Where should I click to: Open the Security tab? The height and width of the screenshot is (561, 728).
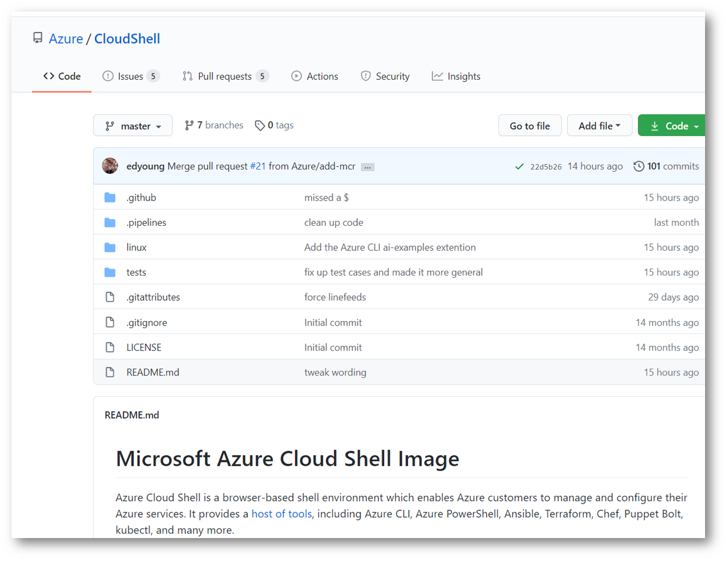point(385,77)
